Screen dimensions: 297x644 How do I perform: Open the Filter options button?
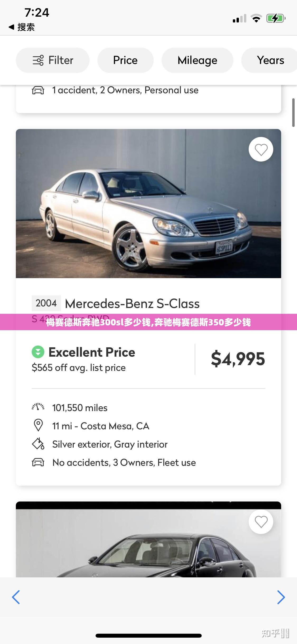pyautogui.click(x=53, y=60)
